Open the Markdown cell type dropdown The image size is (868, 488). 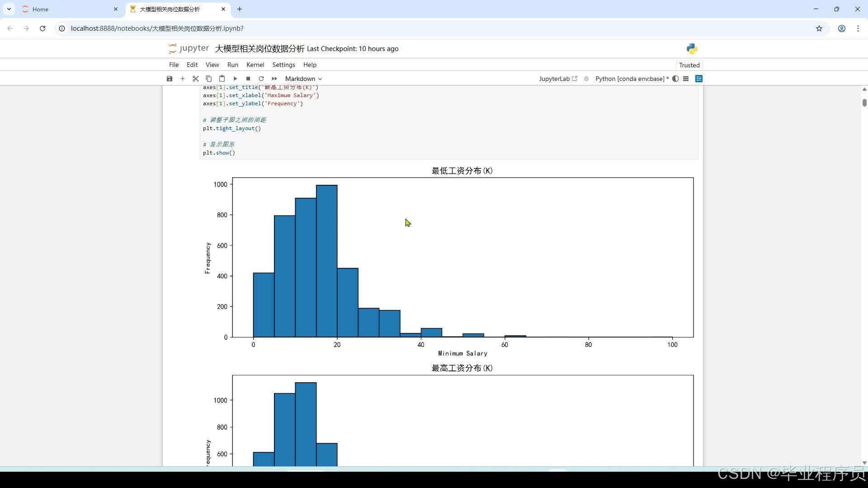tap(303, 79)
